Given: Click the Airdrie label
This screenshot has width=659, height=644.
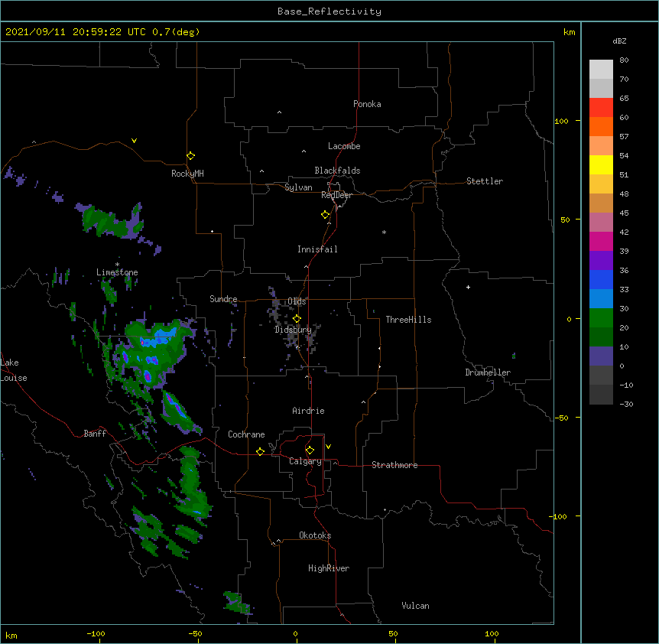Looking at the screenshot, I should coord(309,411).
